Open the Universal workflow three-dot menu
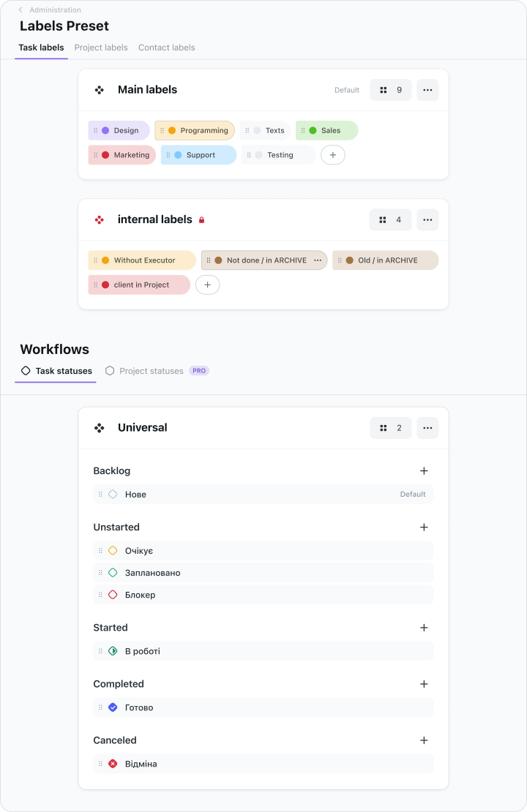Viewport: 527px width, 812px height. point(427,428)
